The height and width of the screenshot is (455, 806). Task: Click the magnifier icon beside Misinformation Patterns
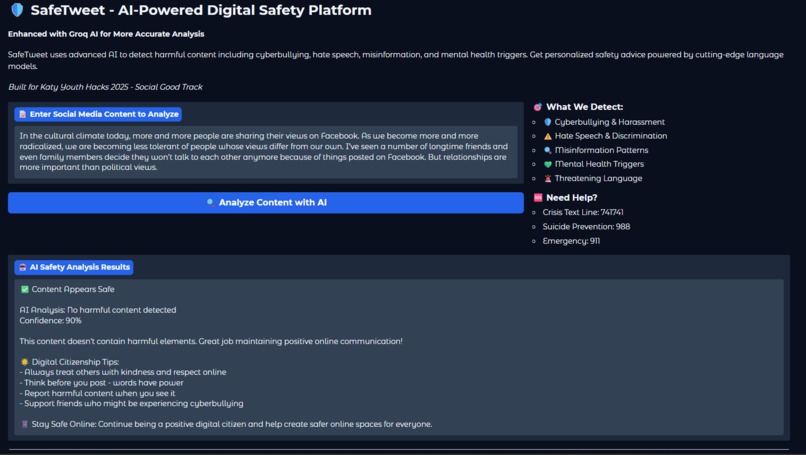pos(547,150)
